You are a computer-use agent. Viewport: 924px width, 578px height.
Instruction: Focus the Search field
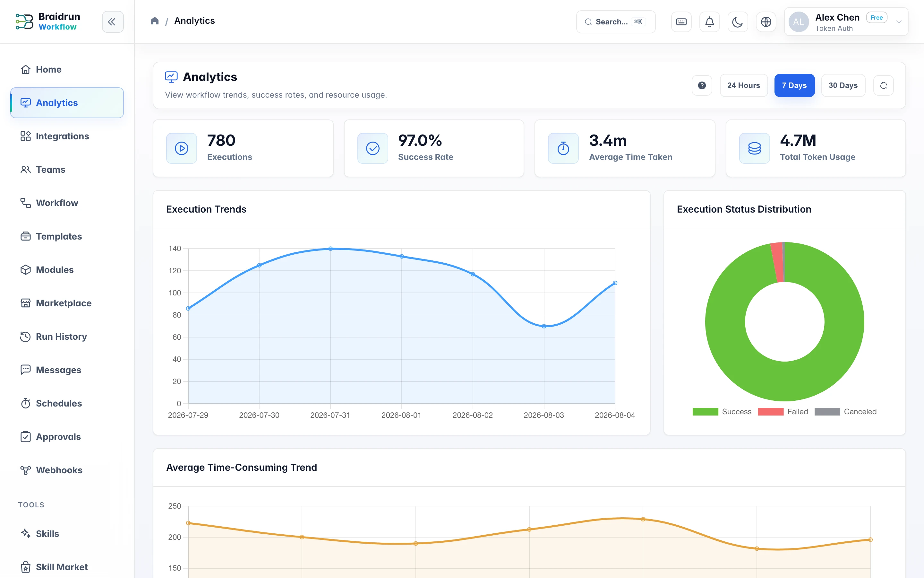(x=615, y=22)
